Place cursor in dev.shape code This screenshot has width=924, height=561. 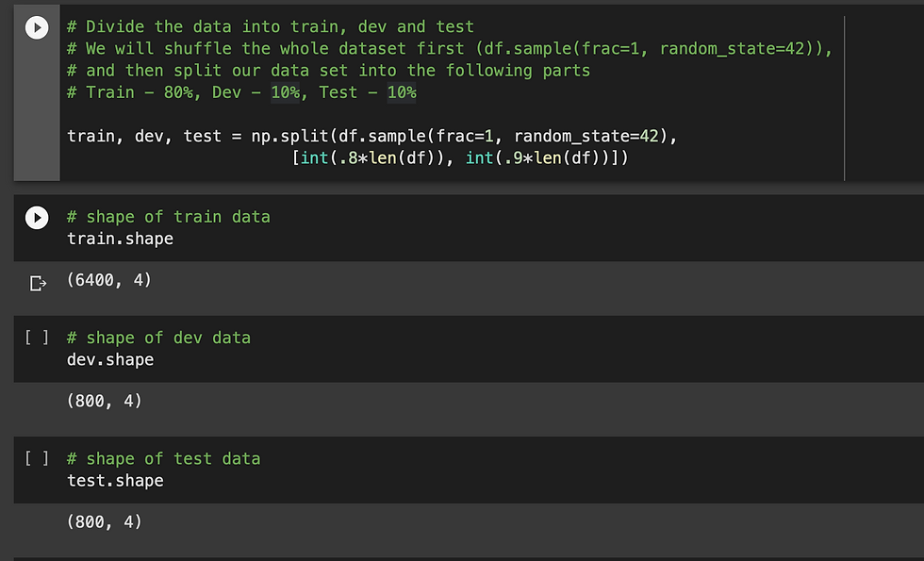tap(110, 359)
